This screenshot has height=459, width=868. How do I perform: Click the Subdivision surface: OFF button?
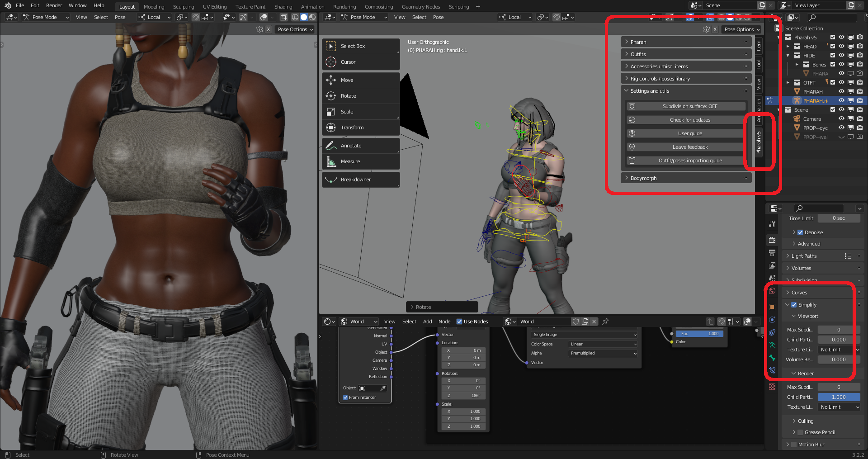point(686,106)
